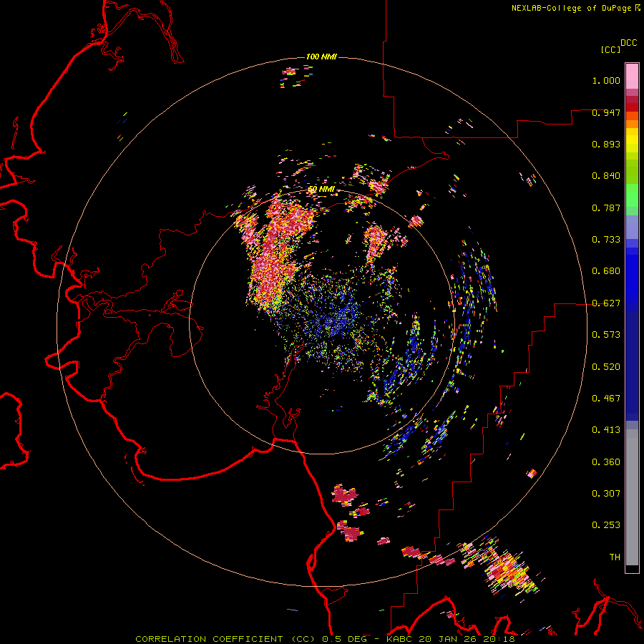This screenshot has height=644, width=644.
Task: Click the 100 NMI range ring label
Action: (x=321, y=57)
